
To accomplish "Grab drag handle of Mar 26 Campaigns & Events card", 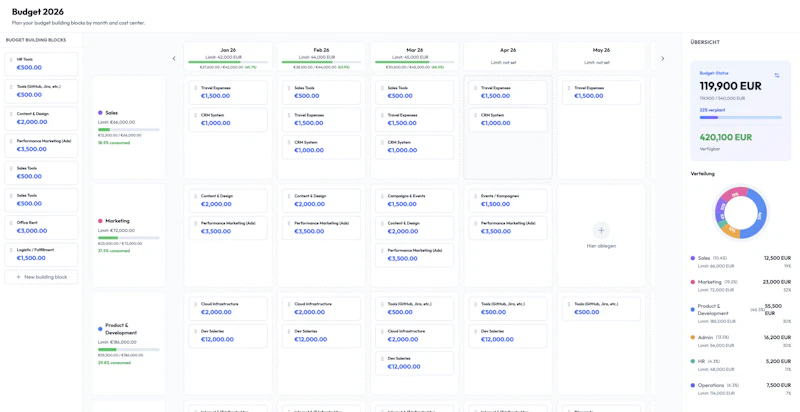I will pyautogui.click(x=382, y=196).
